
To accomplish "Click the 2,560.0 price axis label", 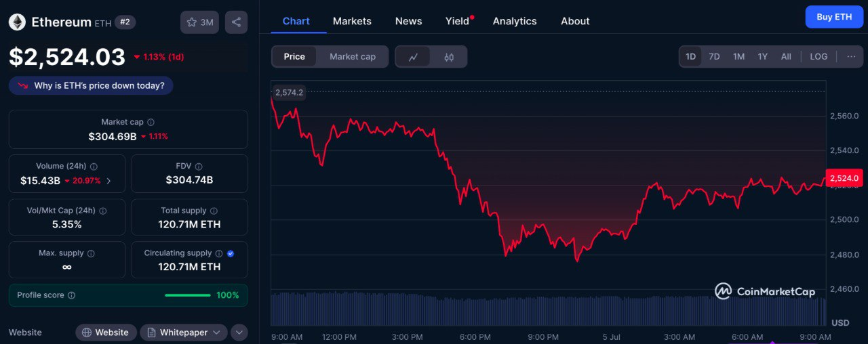I will tap(844, 116).
